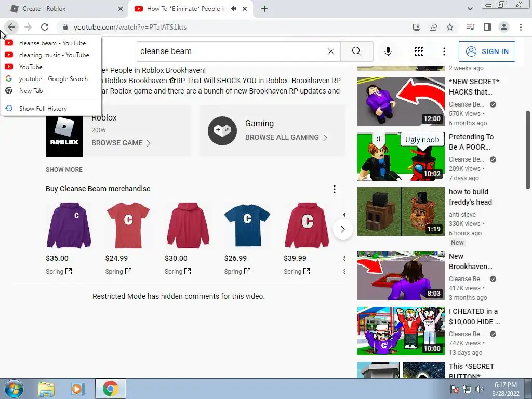Open YouTube settings three-dot menu
532x399 pixels.
pyautogui.click(x=444, y=51)
